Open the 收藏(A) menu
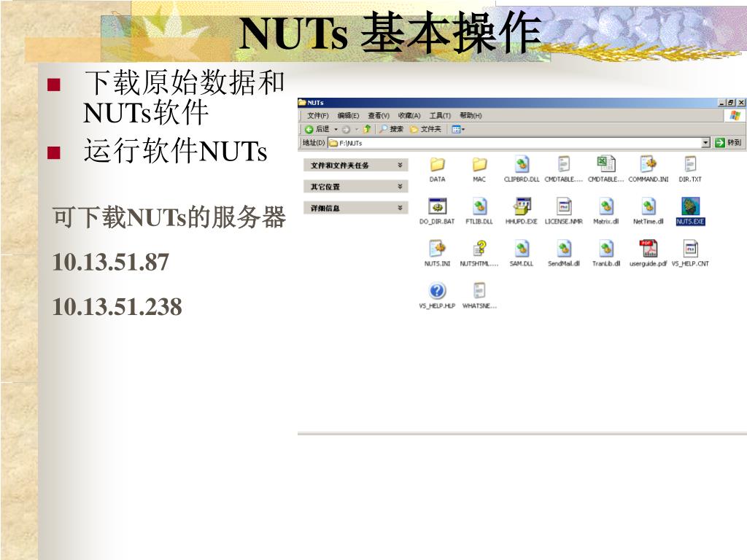This screenshot has width=747, height=560. [409, 116]
